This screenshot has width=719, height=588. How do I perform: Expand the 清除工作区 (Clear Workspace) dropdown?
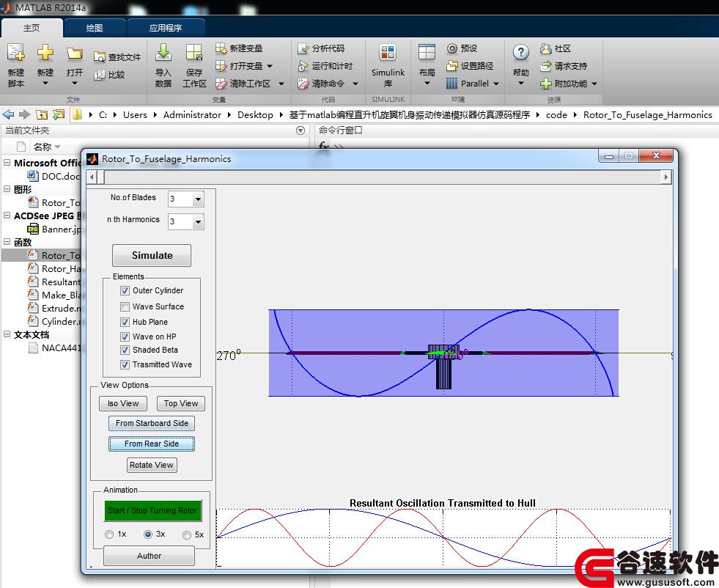tap(281, 84)
